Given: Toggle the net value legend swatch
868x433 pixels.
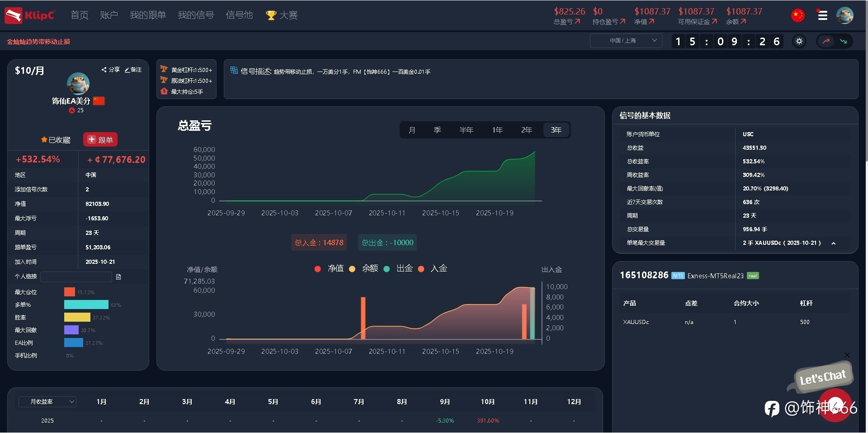Looking at the screenshot, I should point(317,269).
